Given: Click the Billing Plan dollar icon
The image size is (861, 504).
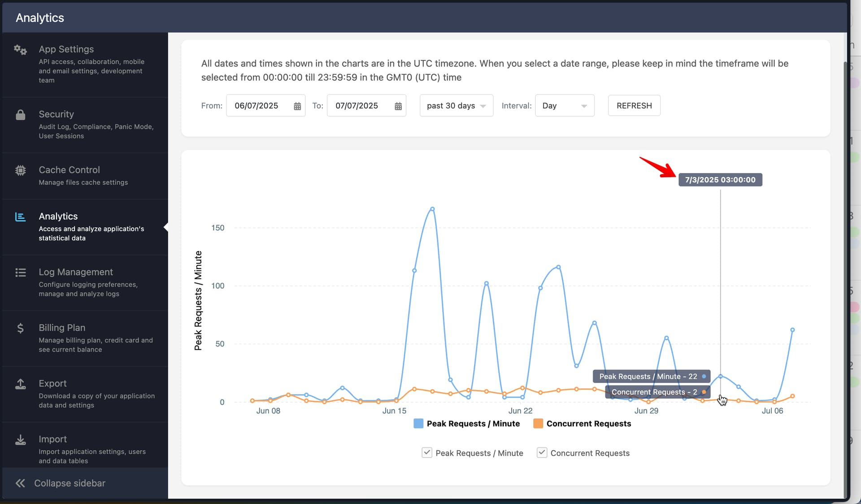Looking at the screenshot, I should coord(20,328).
